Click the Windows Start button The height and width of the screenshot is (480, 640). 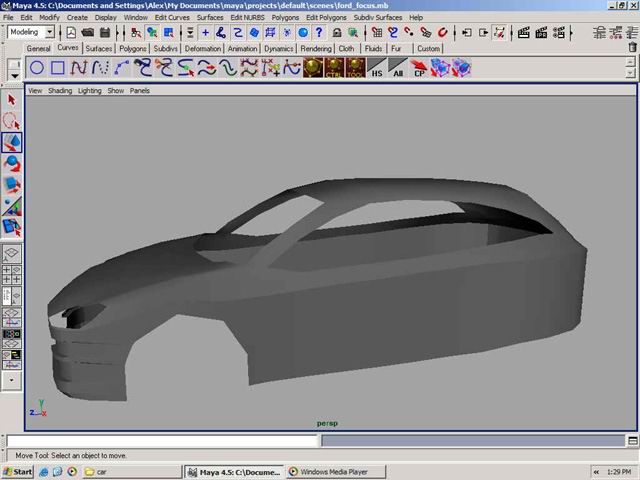pos(18,471)
